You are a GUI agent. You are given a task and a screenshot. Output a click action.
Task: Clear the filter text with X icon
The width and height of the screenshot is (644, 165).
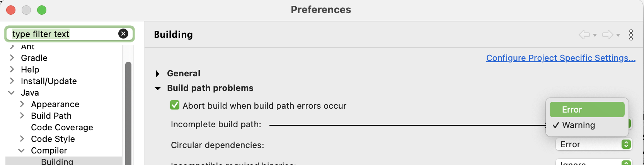tap(123, 34)
